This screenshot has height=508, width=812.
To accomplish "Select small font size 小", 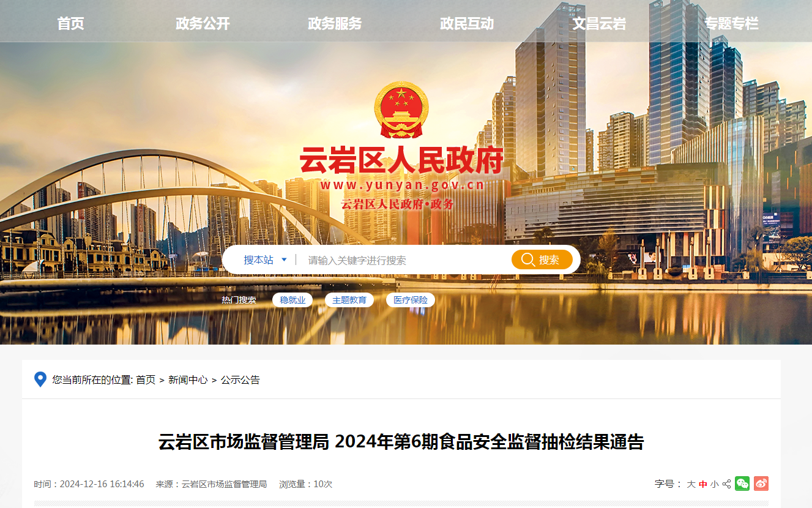I will click(x=714, y=484).
